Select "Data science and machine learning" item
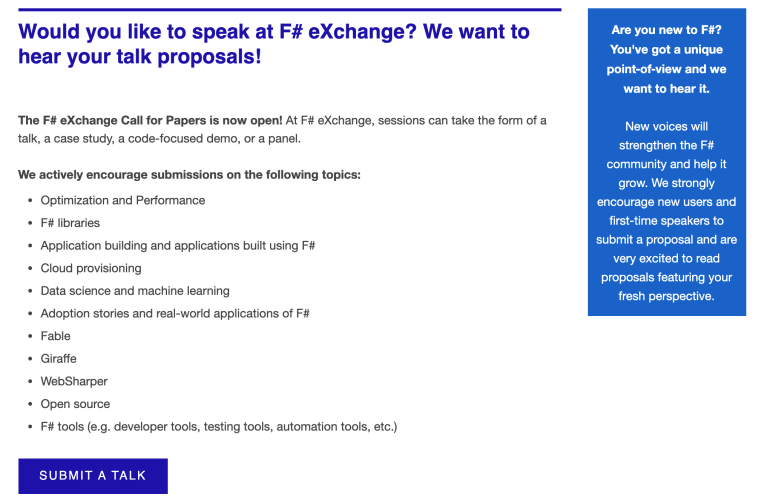 [x=135, y=291]
